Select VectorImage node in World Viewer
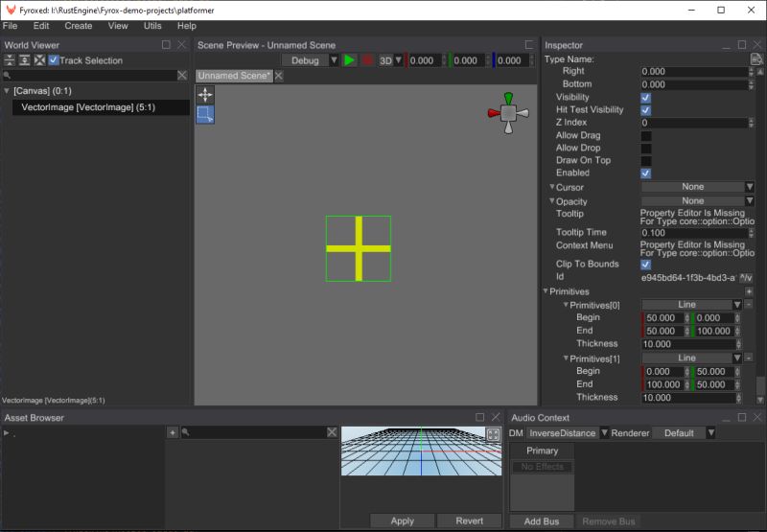767x532 pixels. tap(101, 107)
